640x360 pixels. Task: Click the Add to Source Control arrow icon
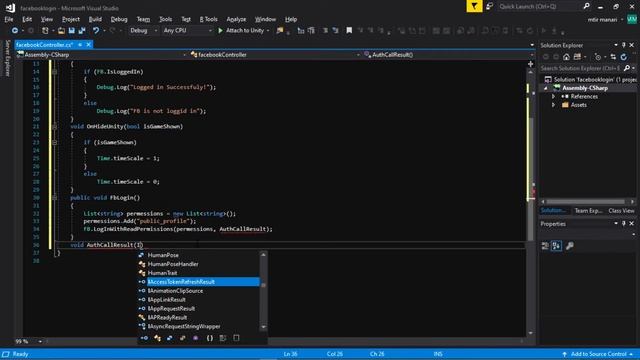564,354
